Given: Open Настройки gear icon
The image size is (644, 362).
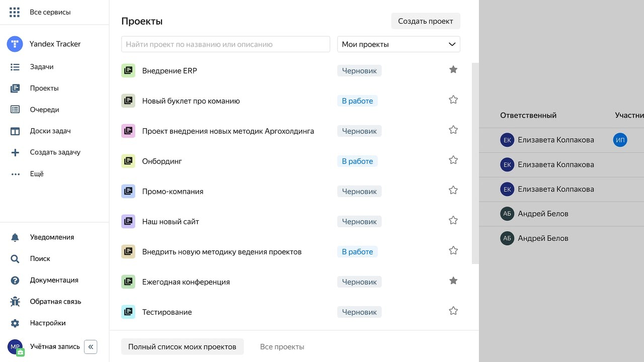Looking at the screenshot, I should (x=15, y=323).
